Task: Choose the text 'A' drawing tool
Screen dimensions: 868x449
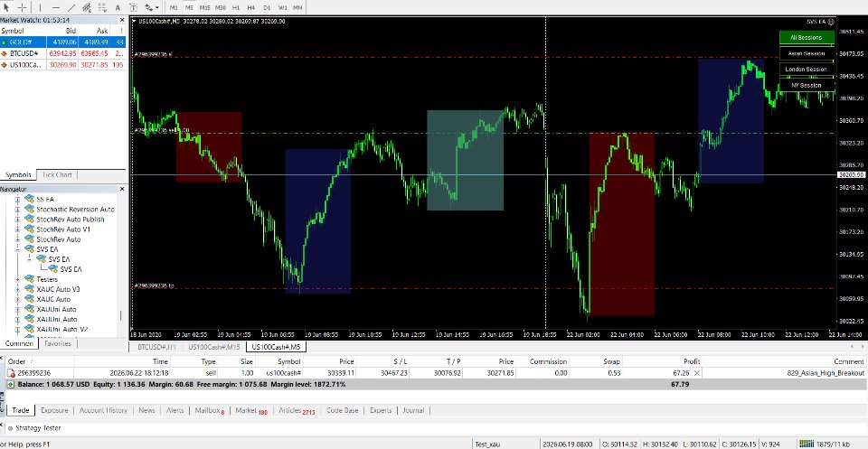Action: coord(118,7)
